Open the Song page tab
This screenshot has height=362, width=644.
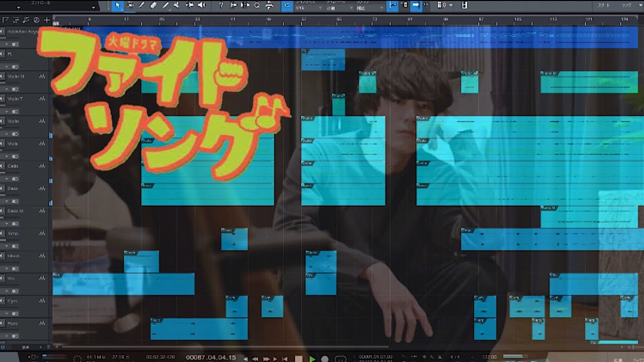(626, 5)
